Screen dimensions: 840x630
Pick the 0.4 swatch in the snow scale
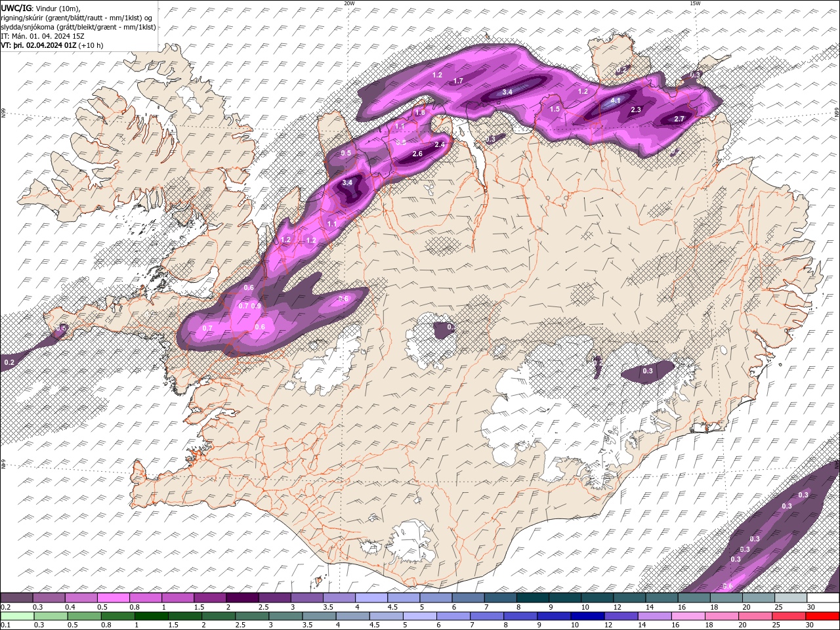pyautogui.click(x=81, y=598)
